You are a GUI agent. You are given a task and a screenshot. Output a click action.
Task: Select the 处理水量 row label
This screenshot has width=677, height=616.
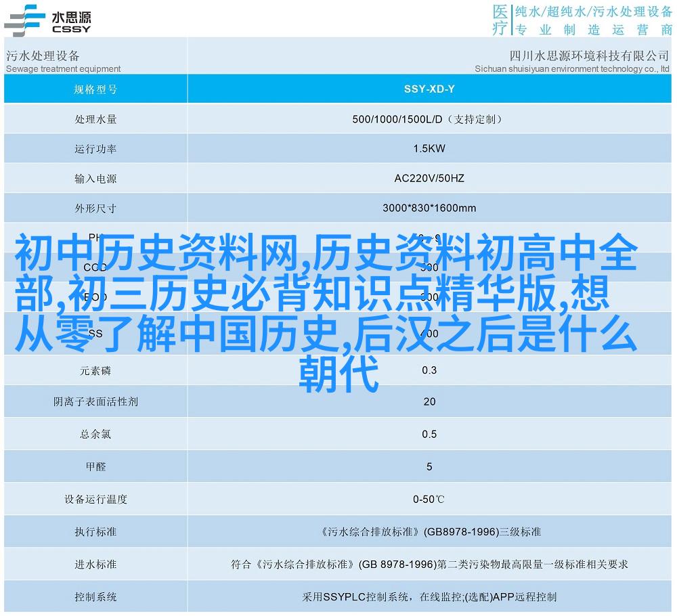(x=96, y=119)
